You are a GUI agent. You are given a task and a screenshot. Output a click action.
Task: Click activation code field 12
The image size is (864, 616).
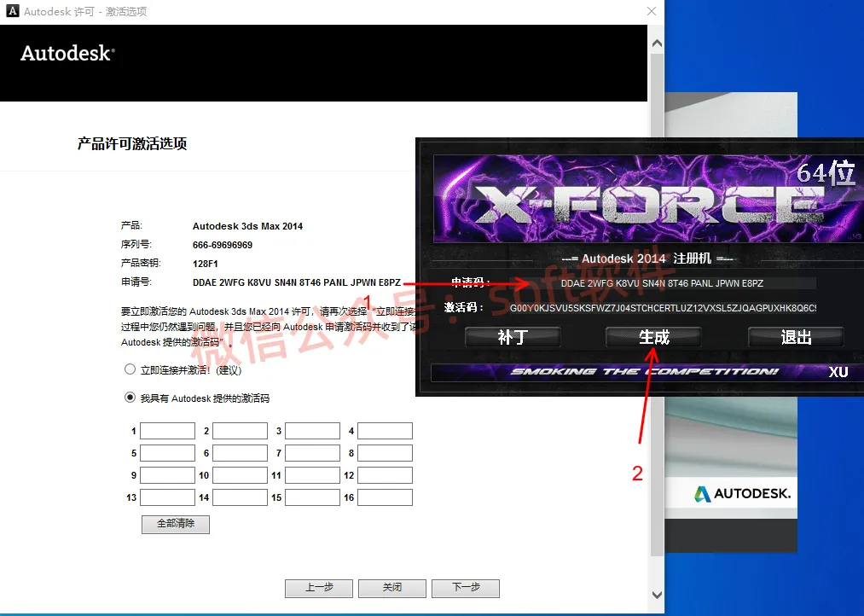pyautogui.click(x=386, y=475)
